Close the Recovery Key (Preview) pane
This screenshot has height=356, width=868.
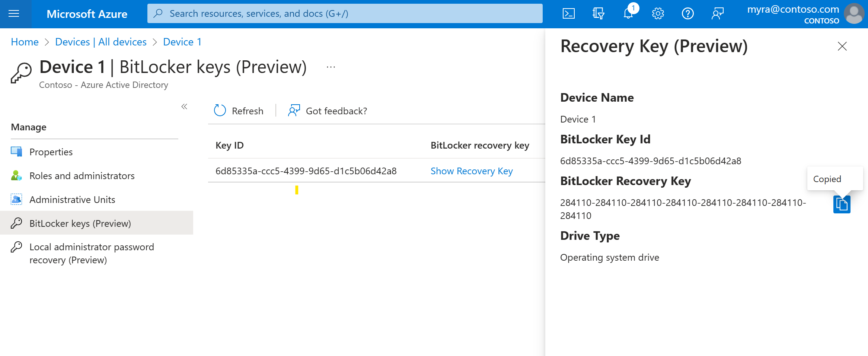842,46
